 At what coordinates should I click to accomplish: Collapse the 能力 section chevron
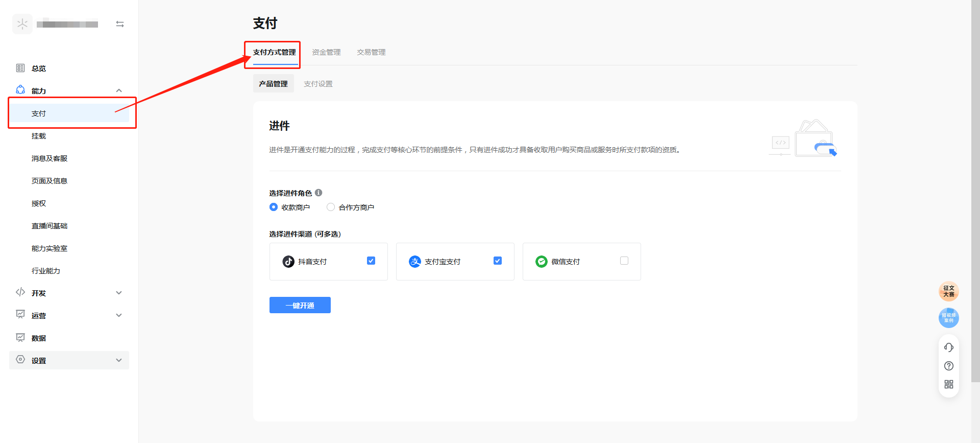(119, 90)
